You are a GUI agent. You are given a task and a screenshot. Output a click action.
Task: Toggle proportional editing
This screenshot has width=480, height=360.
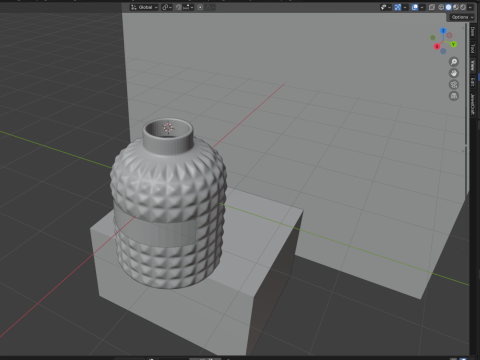(x=200, y=7)
